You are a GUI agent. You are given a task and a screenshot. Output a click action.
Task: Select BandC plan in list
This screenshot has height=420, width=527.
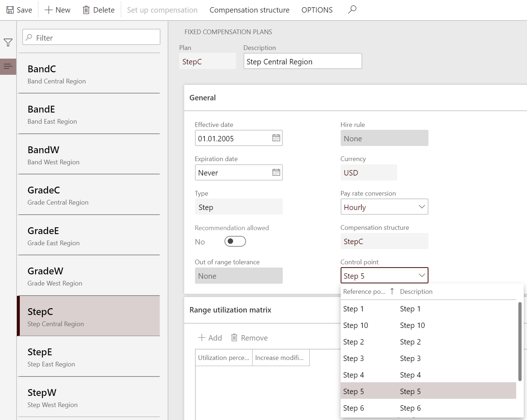tap(88, 73)
